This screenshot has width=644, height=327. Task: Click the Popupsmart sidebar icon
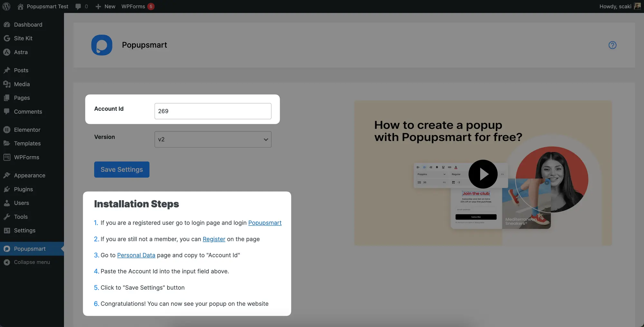pos(7,249)
